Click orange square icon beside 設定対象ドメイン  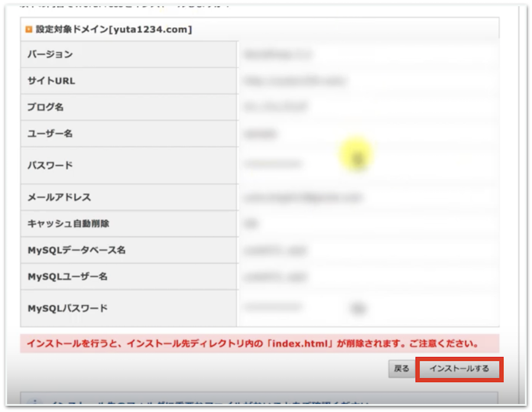click(28, 29)
